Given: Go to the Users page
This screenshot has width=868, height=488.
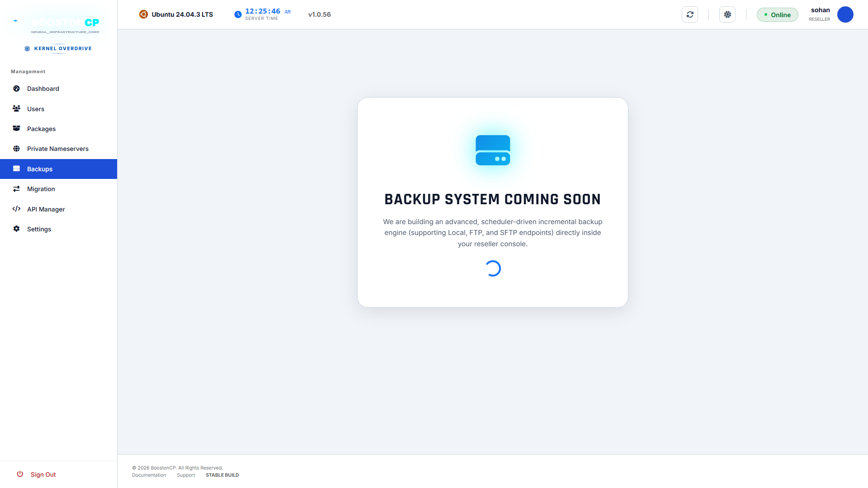Looking at the screenshot, I should click(59, 109).
